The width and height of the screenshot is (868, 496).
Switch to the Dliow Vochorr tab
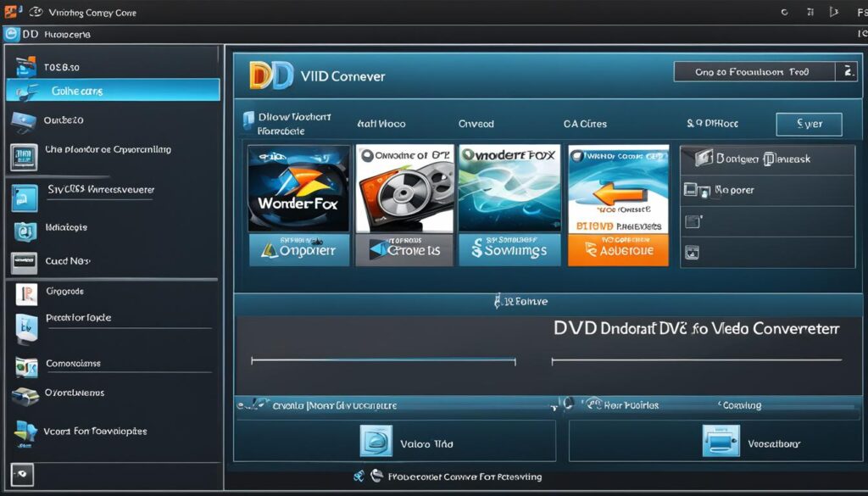pyautogui.click(x=287, y=124)
